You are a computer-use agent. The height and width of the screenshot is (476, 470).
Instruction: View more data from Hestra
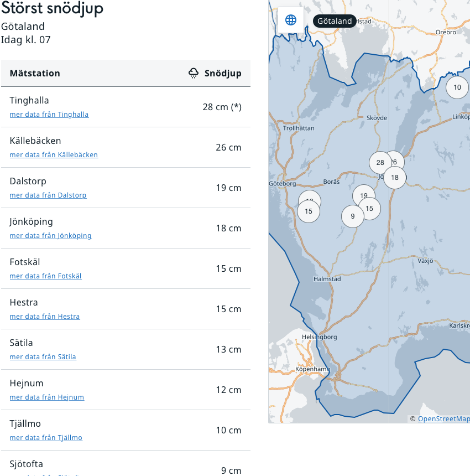45,317
